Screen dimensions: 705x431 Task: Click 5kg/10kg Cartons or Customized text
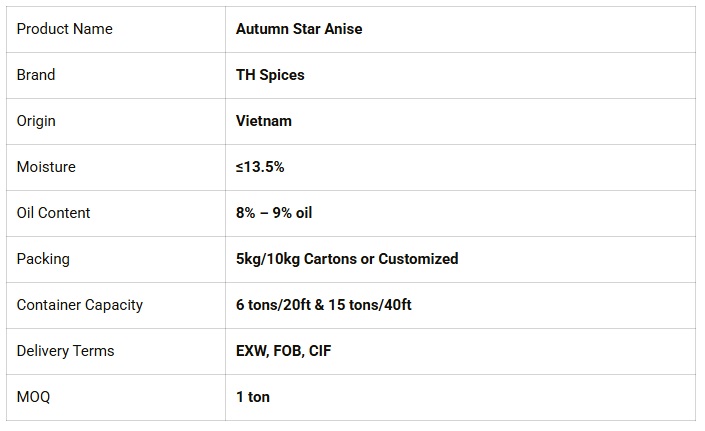tap(347, 259)
